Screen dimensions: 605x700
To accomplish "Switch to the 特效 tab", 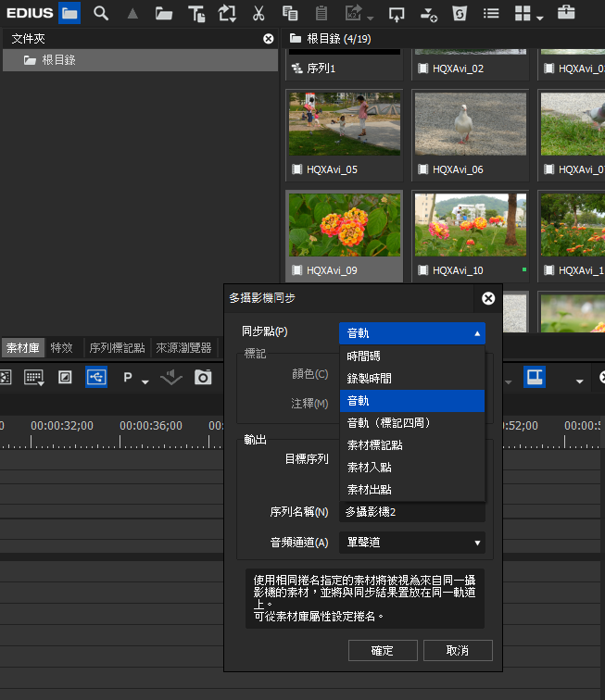I will [62, 348].
